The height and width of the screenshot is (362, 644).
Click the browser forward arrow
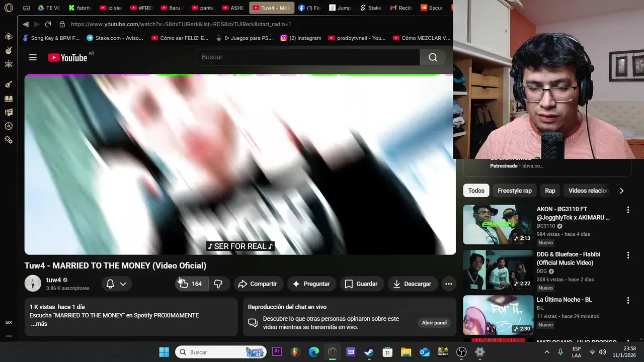(x=37, y=24)
